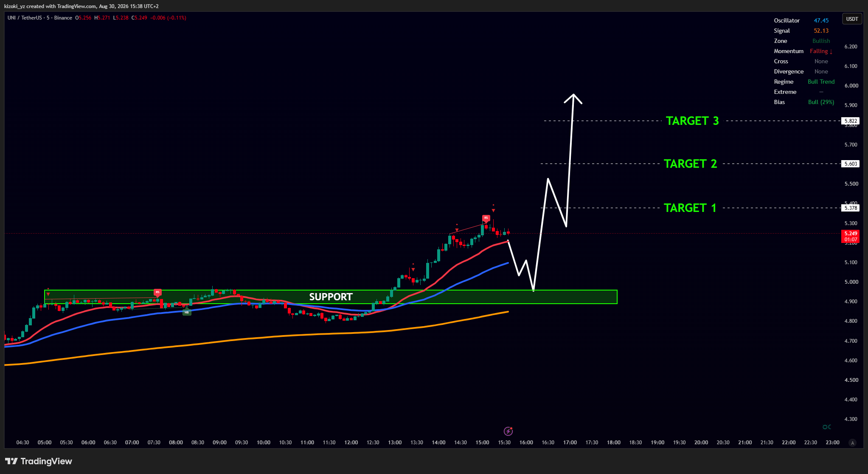Click the Regime value Bull Trend
This screenshot has width=868, height=474.
(x=821, y=82)
